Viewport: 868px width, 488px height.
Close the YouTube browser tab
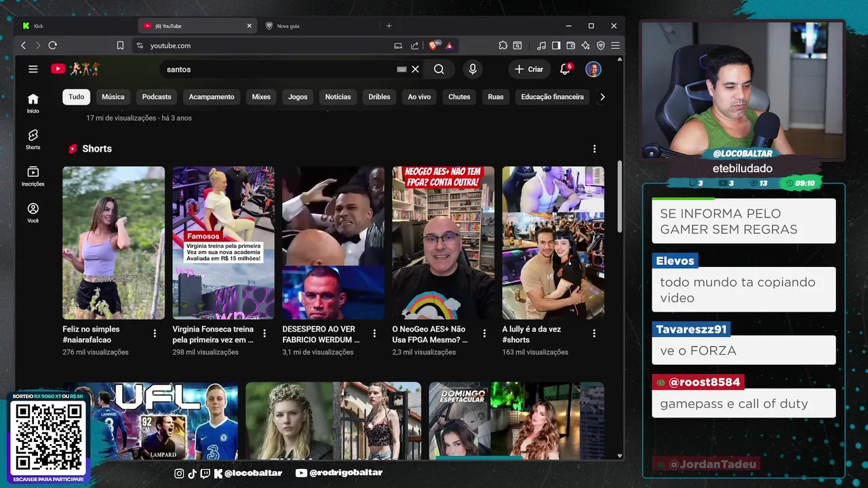pyautogui.click(x=249, y=26)
